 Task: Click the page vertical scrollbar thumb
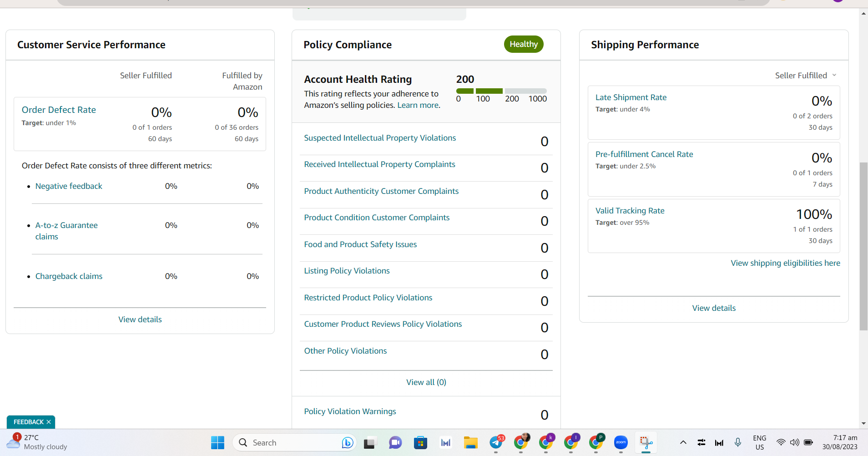(x=863, y=246)
